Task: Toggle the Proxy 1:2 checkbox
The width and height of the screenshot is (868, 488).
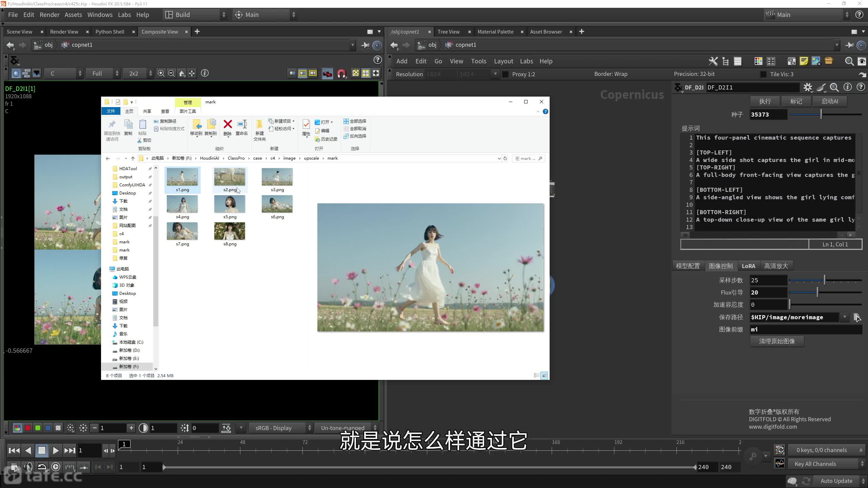Action: coord(505,74)
